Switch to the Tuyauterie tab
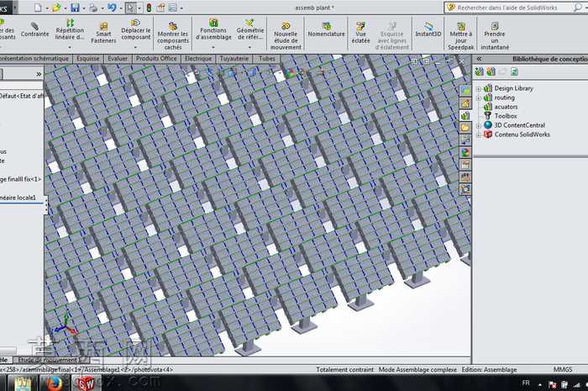Image resolution: width=588 pixels, height=391 pixels. pyautogui.click(x=234, y=59)
